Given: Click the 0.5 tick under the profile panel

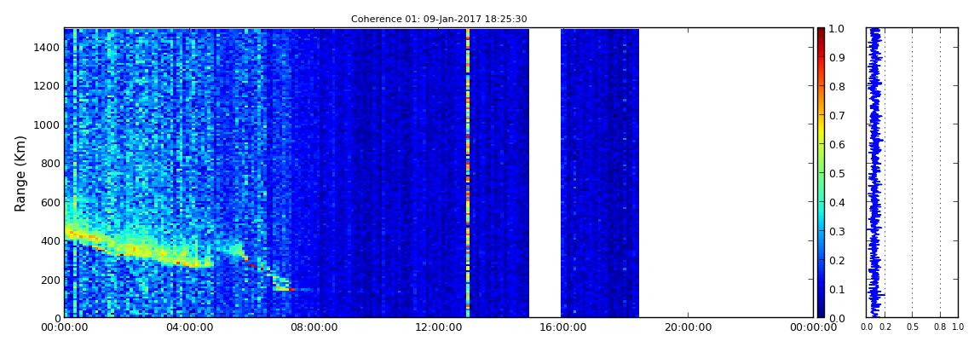Looking at the screenshot, I should 912,327.
